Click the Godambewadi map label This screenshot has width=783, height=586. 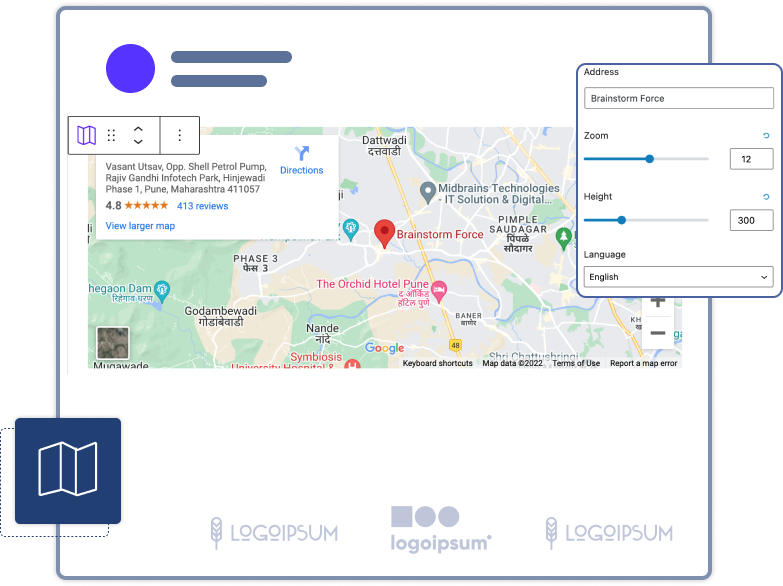(221, 316)
